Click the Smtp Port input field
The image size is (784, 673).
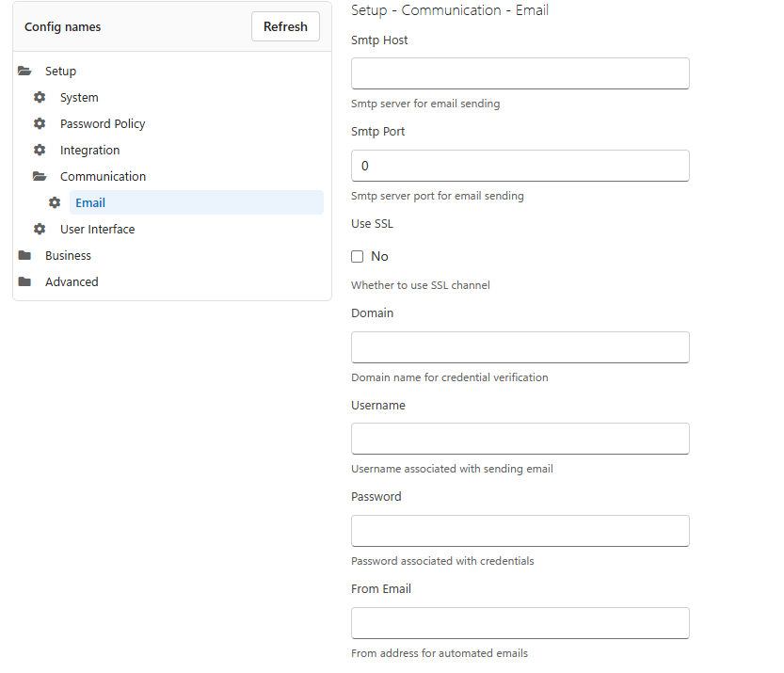[520, 166]
